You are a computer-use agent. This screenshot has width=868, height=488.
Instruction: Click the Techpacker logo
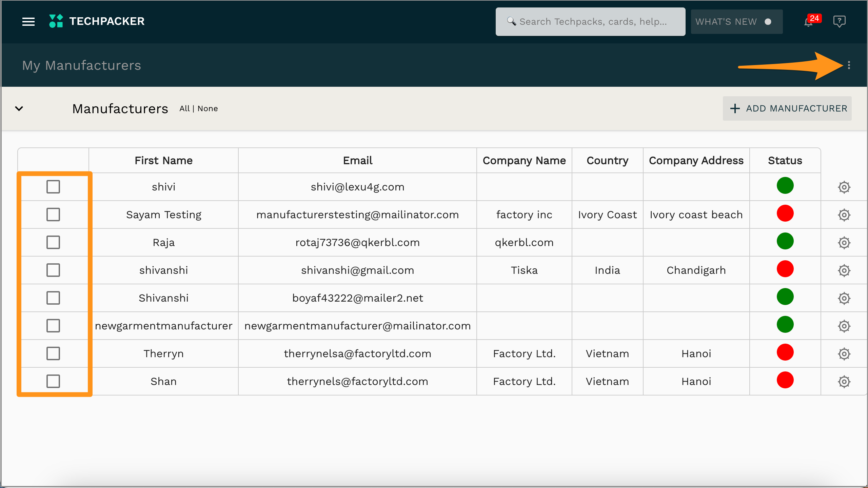point(97,21)
